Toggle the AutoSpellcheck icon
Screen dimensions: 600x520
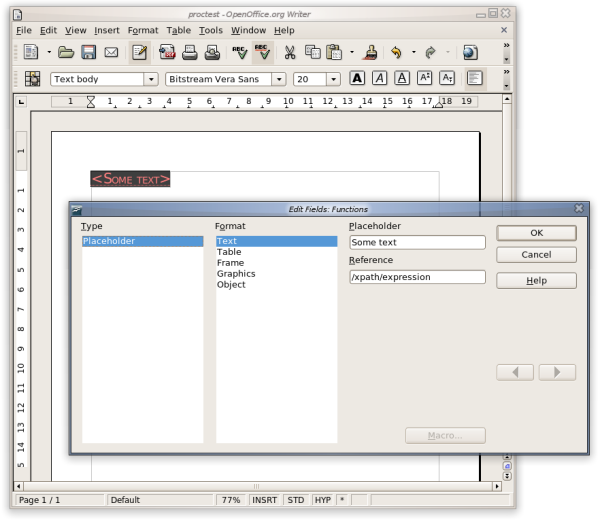click(263, 52)
